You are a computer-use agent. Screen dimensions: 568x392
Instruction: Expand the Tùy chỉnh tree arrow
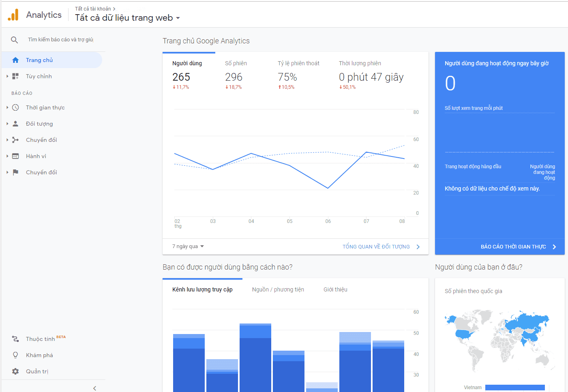click(7, 76)
